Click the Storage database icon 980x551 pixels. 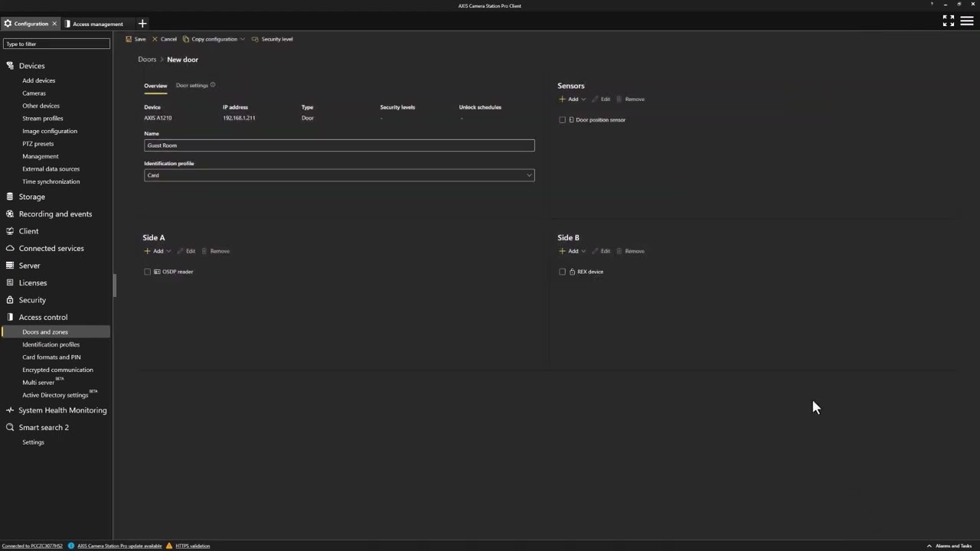11,197
